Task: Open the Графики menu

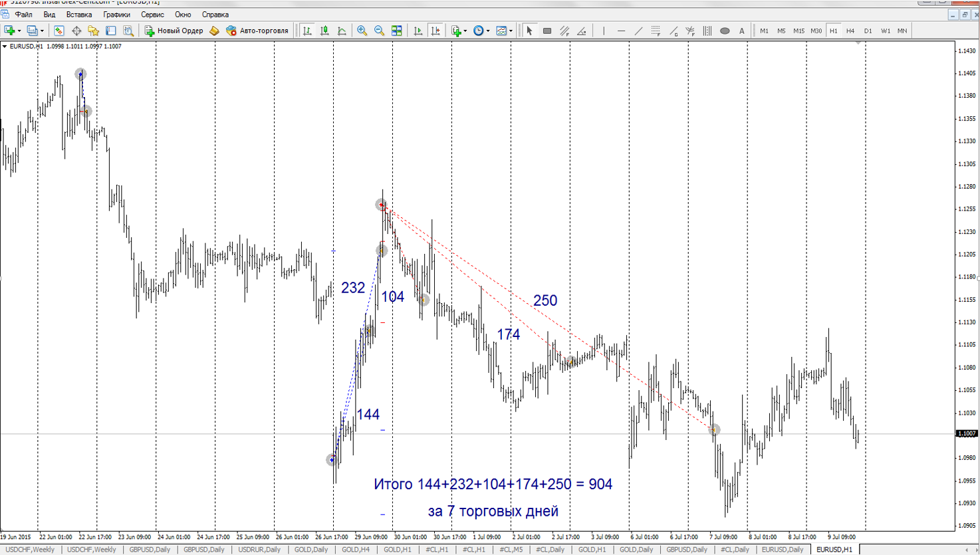Action: coord(116,15)
